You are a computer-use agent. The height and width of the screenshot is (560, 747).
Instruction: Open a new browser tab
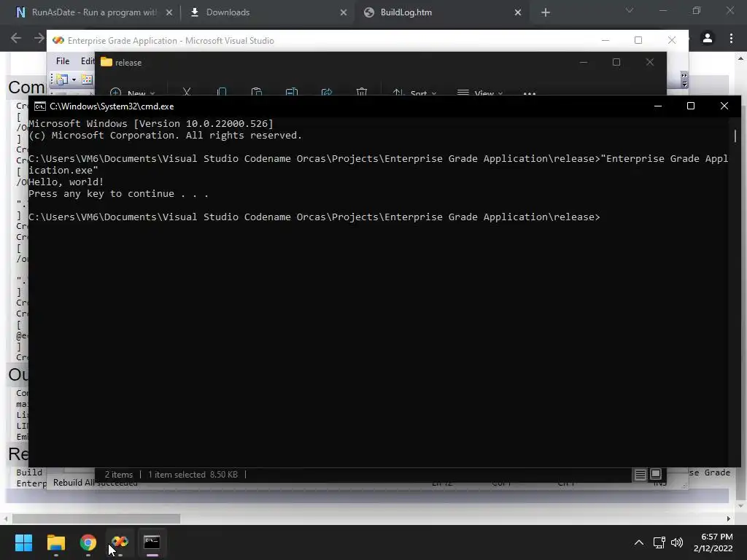pyautogui.click(x=546, y=12)
